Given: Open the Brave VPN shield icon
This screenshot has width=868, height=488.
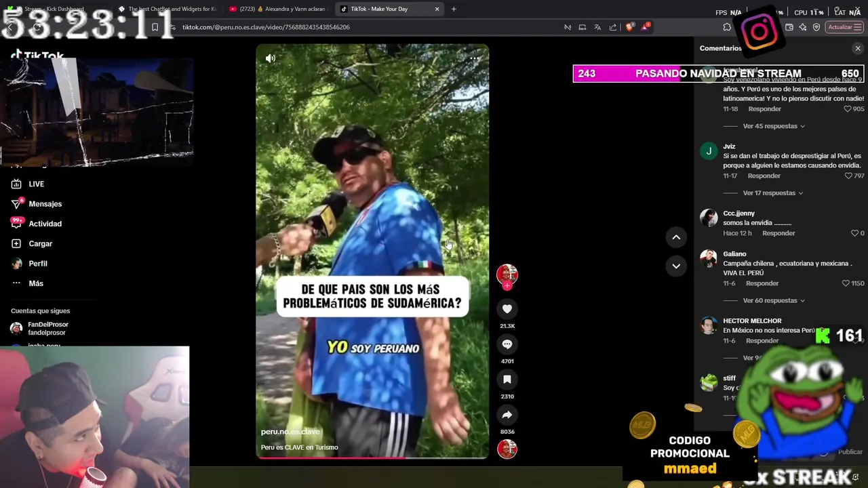Looking at the screenshot, I should click(816, 27).
